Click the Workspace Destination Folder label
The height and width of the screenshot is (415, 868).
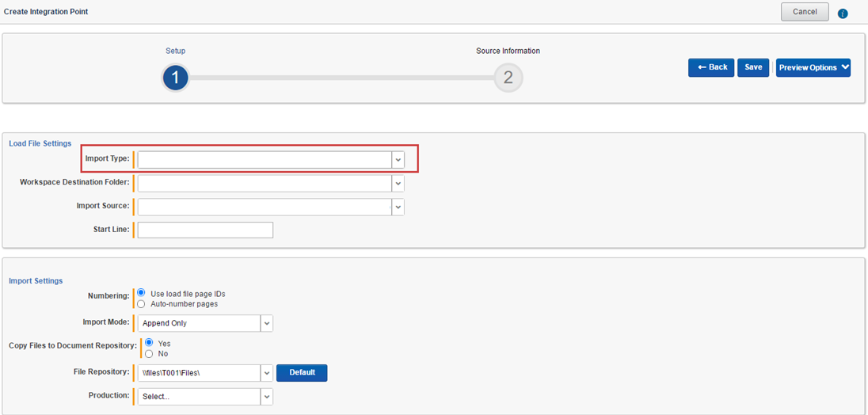(x=74, y=181)
